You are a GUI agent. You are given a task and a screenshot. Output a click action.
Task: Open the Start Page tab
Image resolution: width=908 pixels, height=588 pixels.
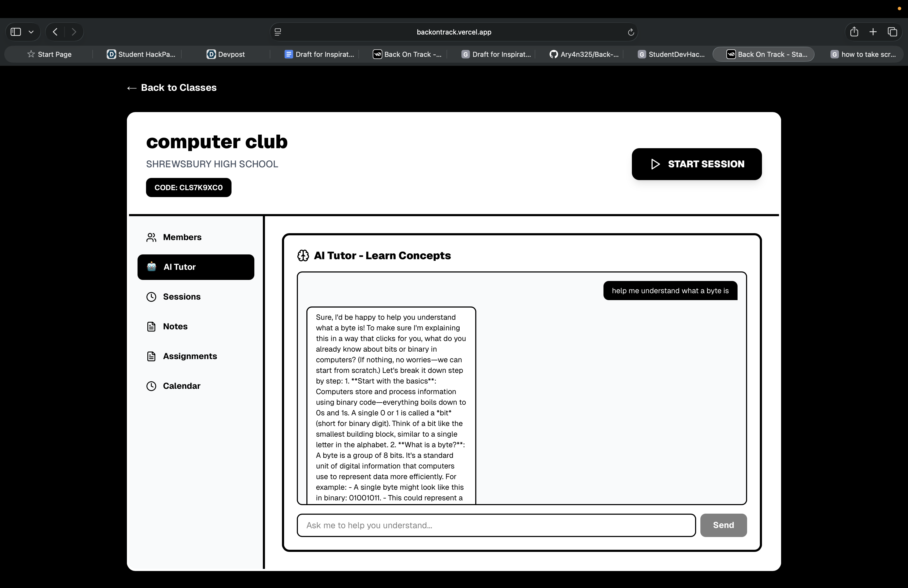pyautogui.click(x=50, y=54)
